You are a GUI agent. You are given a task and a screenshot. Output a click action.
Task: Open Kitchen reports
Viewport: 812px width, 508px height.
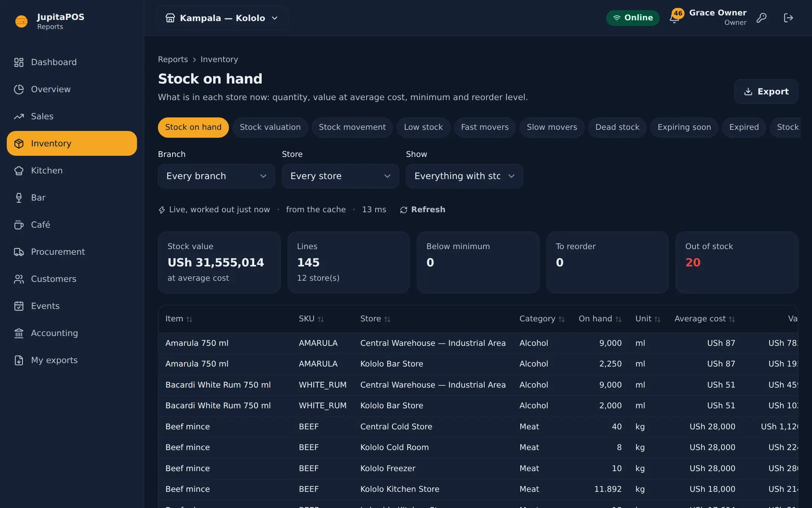coord(72,170)
